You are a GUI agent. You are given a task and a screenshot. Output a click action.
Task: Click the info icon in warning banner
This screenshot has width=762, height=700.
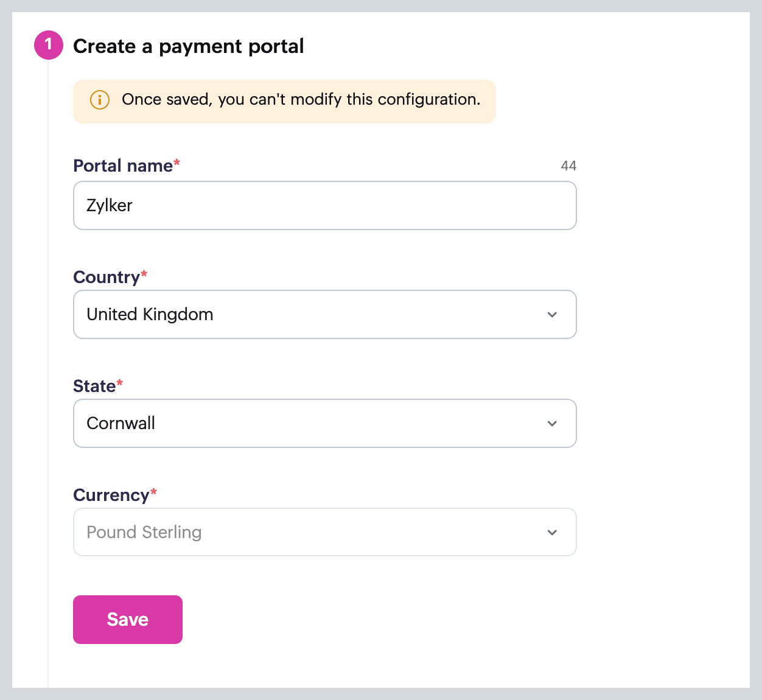point(100,100)
